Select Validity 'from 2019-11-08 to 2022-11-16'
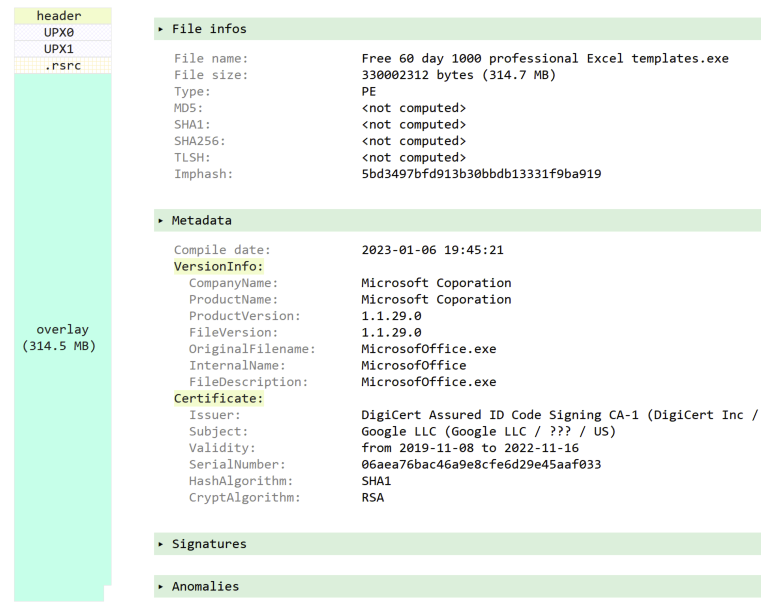 coord(470,448)
